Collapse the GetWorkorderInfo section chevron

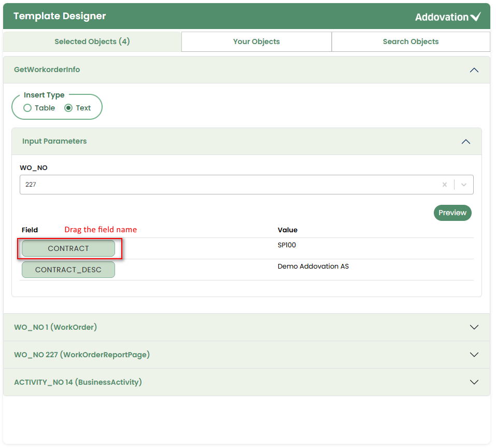tap(474, 70)
